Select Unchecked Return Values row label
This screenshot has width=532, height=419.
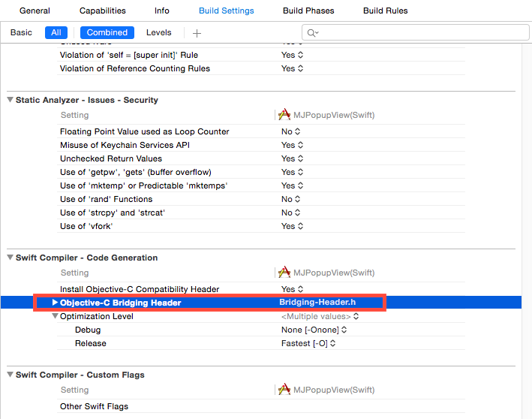click(111, 159)
